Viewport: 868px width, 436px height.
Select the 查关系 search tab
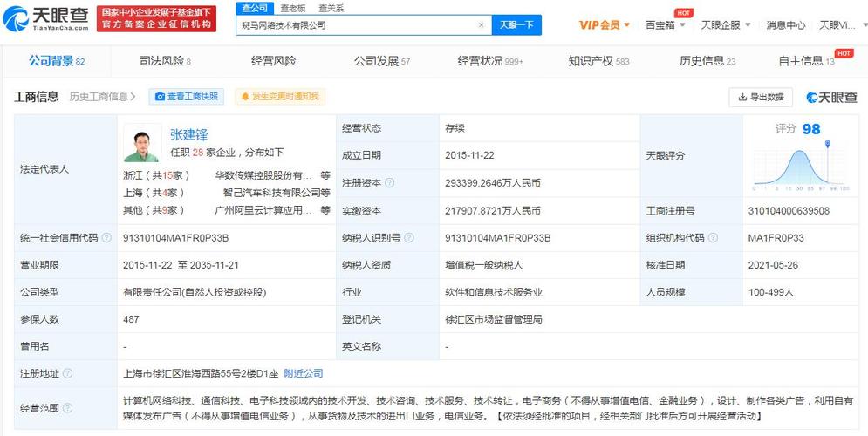(331, 9)
